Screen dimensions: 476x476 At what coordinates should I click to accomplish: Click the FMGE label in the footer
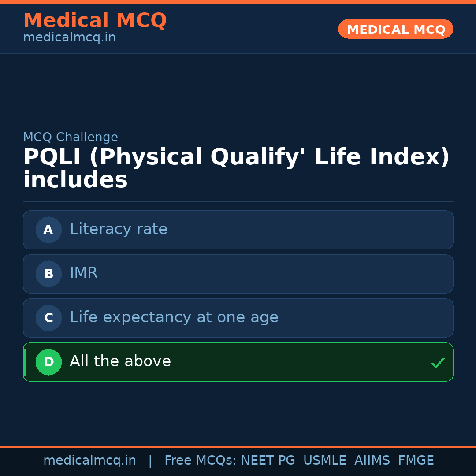(x=416, y=460)
